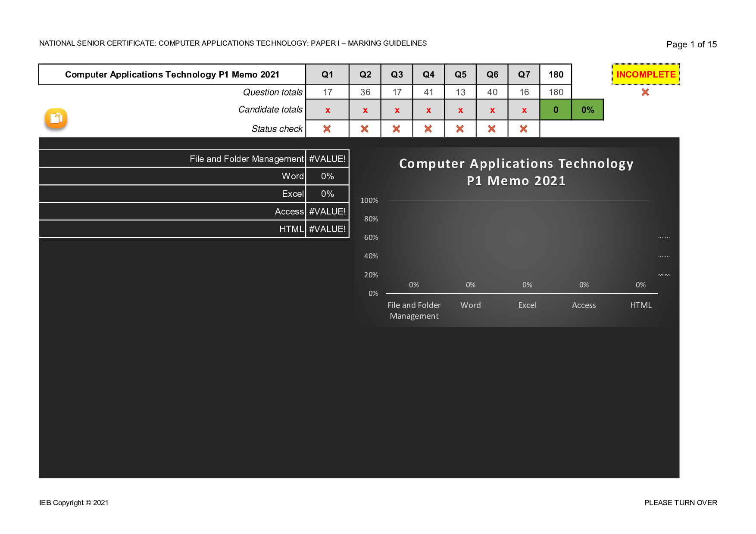Click the Q4 question total 41
The image size is (756, 534).
(428, 92)
